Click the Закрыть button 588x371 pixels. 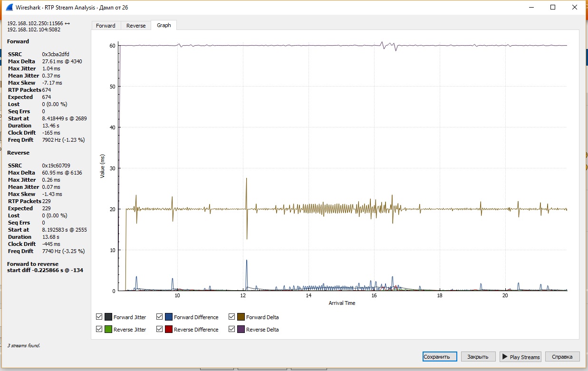(478, 357)
